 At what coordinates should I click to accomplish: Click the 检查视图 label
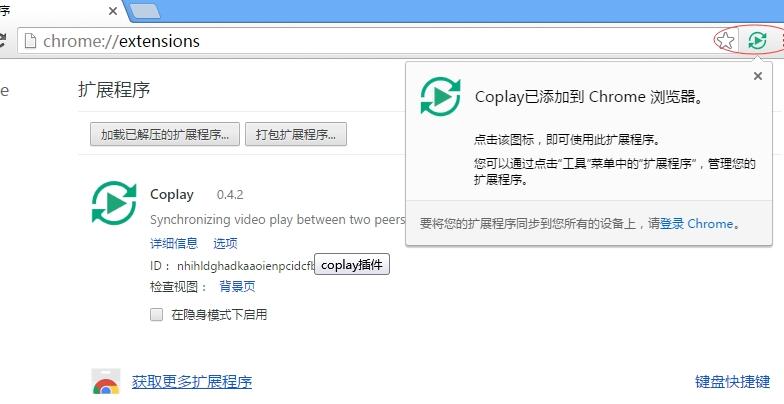178,286
